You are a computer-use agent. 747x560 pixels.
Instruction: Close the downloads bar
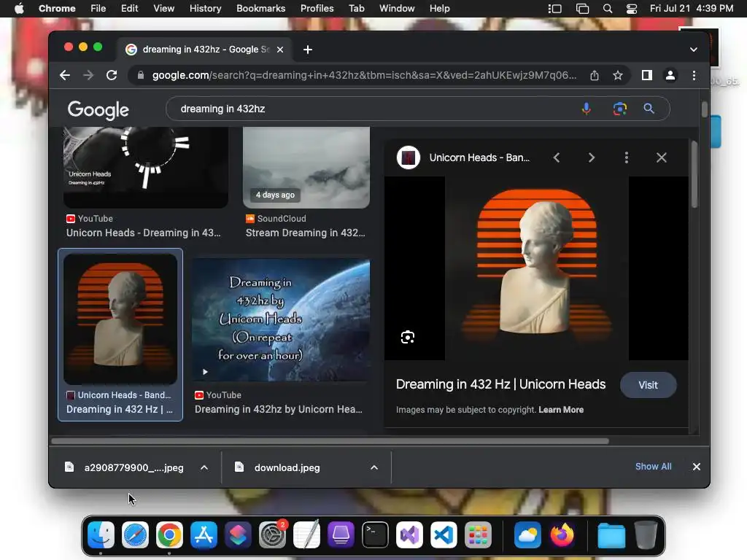pyautogui.click(x=697, y=467)
